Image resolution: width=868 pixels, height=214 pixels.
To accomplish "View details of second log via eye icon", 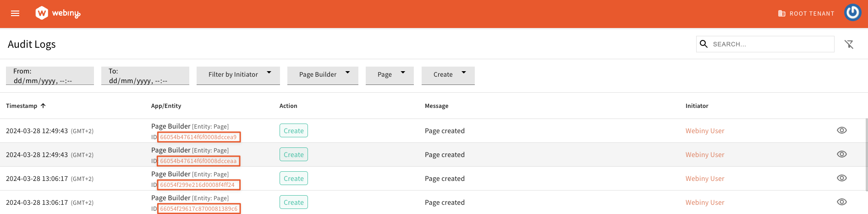I will click(841, 154).
